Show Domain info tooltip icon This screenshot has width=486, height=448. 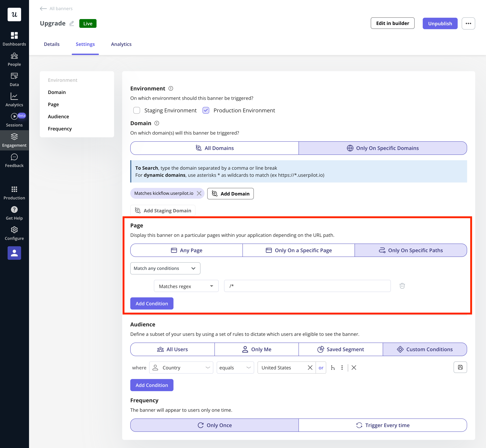click(157, 123)
